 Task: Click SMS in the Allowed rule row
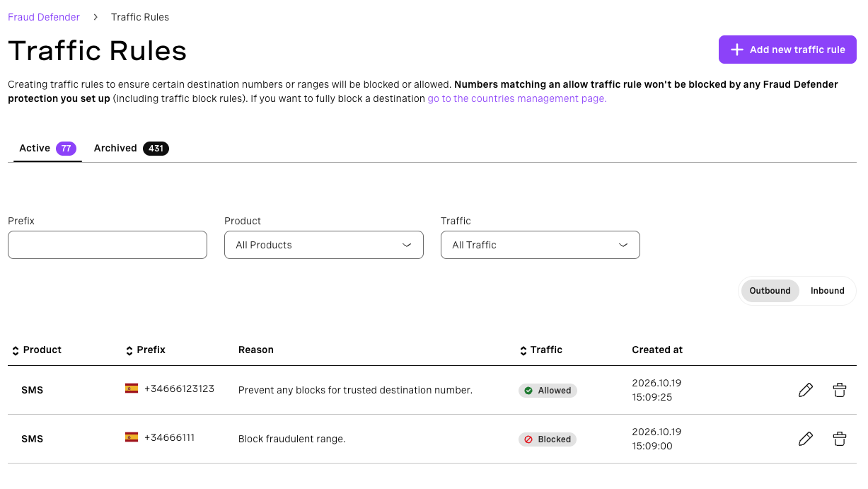32,390
